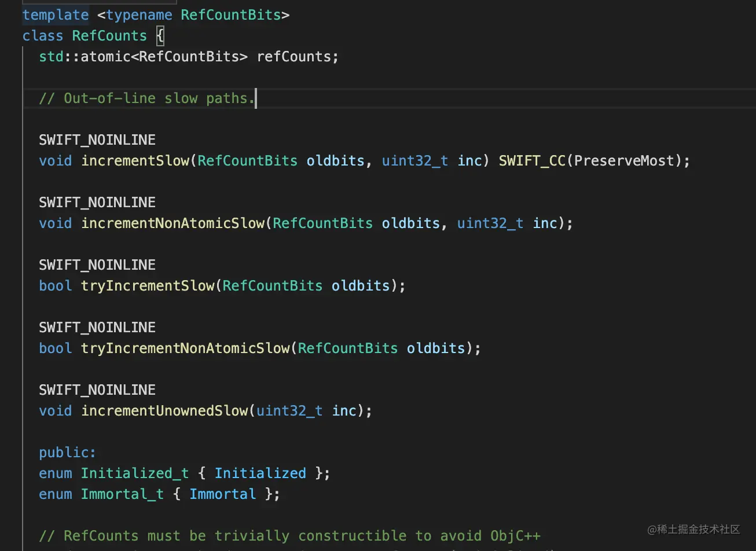Click 'RefCounts' in the class declaration line
This screenshot has height=551, width=756.
109,36
